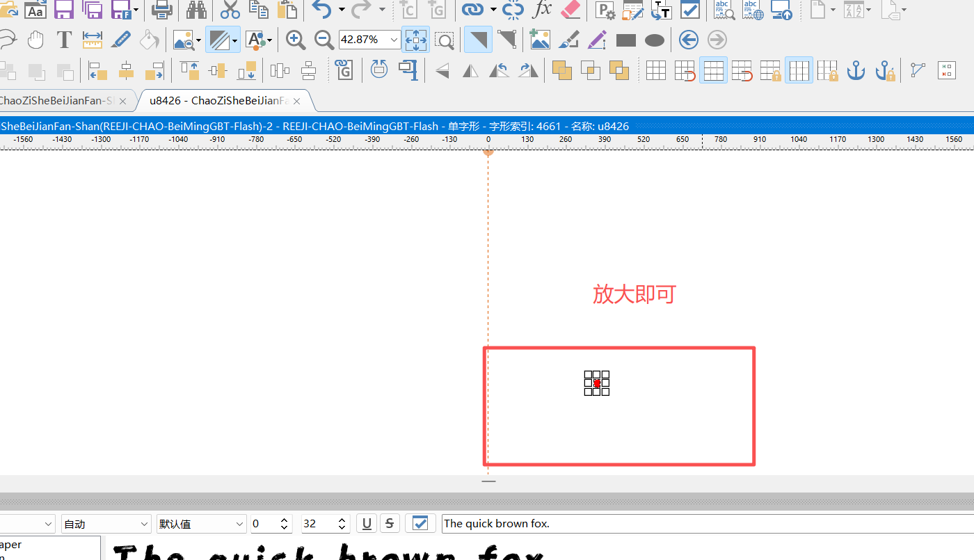This screenshot has height=560, width=974.
Task: Toggle the preview checkbox beside the Strikethrough button
Action: coord(420,523)
